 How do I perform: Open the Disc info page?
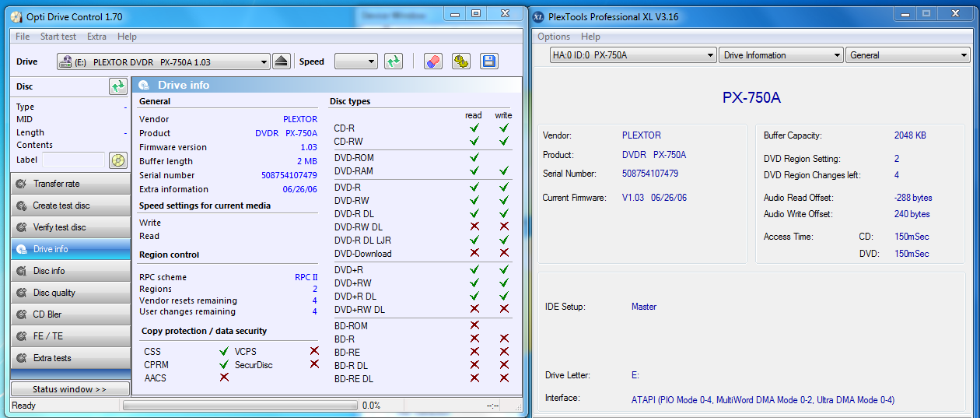pos(71,271)
